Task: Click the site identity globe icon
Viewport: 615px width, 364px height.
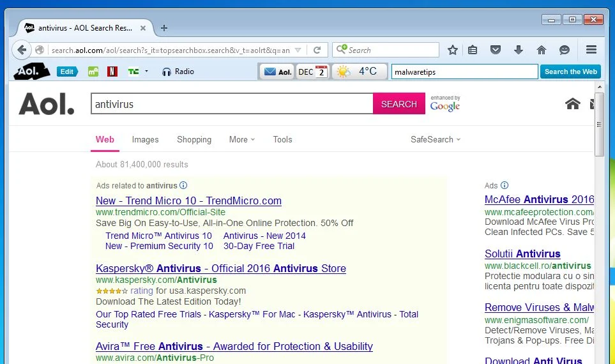Action: (x=40, y=50)
